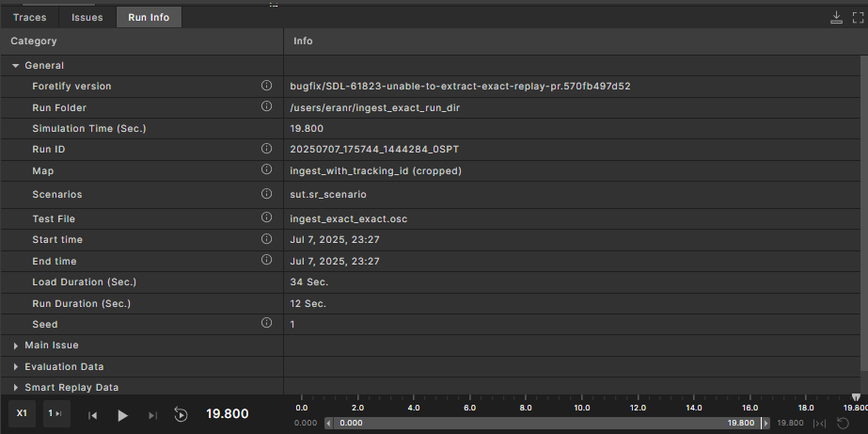Click the info icon next to Map
The image size is (868, 434).
pos(266,170)
